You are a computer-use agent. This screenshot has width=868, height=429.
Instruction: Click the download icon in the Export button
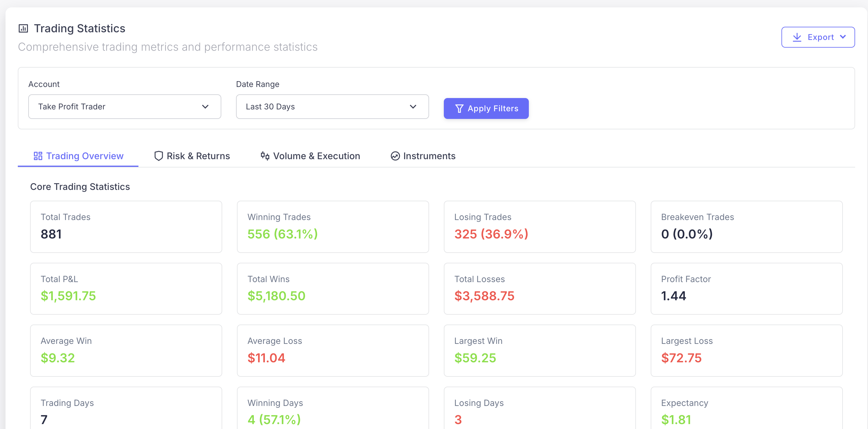click(x=797, y=37)
